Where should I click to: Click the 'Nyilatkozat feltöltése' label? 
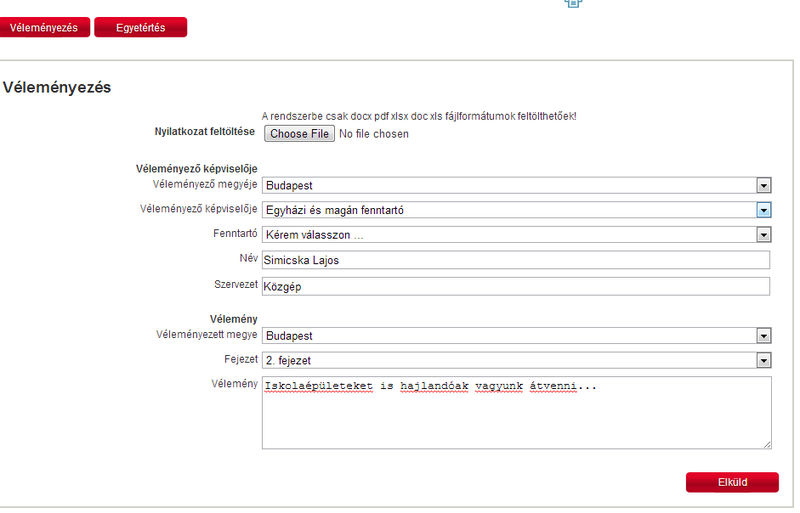pos(205,132)
